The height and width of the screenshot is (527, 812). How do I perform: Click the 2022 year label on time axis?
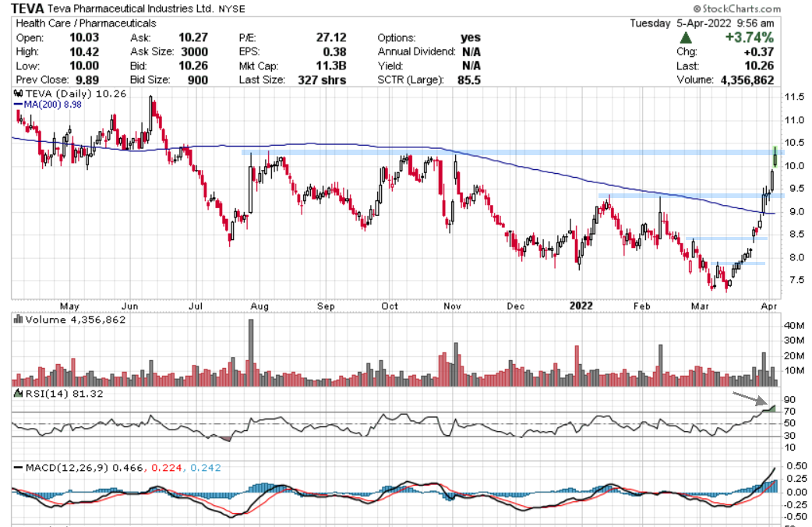click(x=581, y=306)
